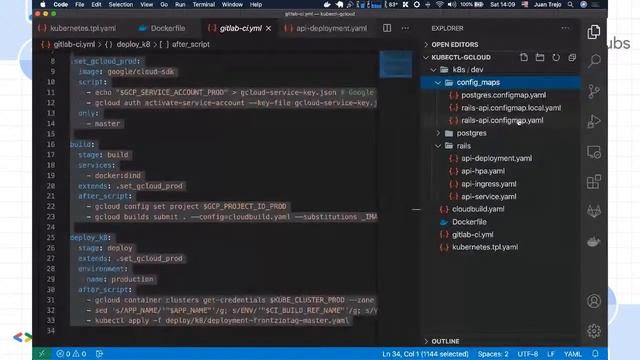This screenshot has width=640, height=360.
Task: Open the Selection menu
Action: [x=120, y=4]
